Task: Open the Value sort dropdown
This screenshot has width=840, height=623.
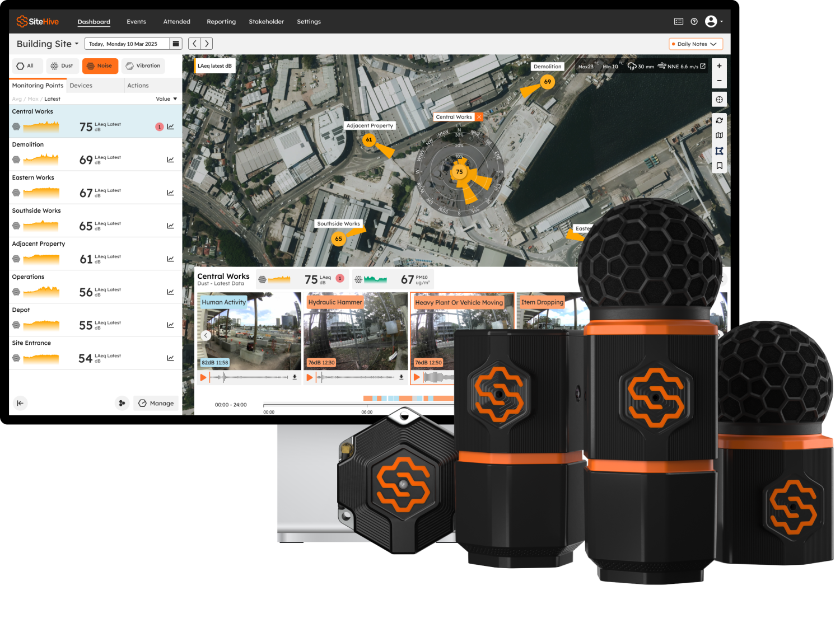Action: click(166, 99)
